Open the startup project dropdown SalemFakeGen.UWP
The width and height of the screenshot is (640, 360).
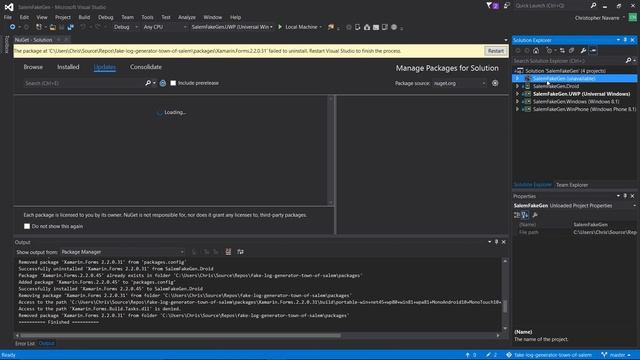232,27
